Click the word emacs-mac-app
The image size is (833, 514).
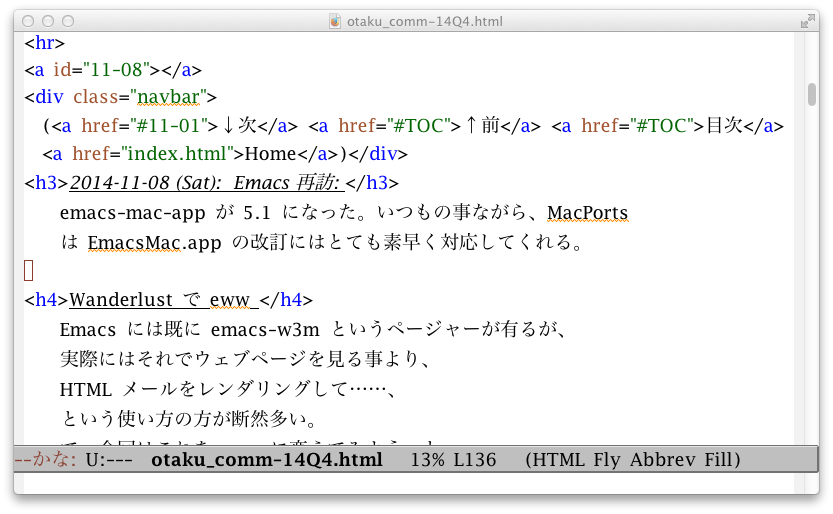tap(132, 213)
